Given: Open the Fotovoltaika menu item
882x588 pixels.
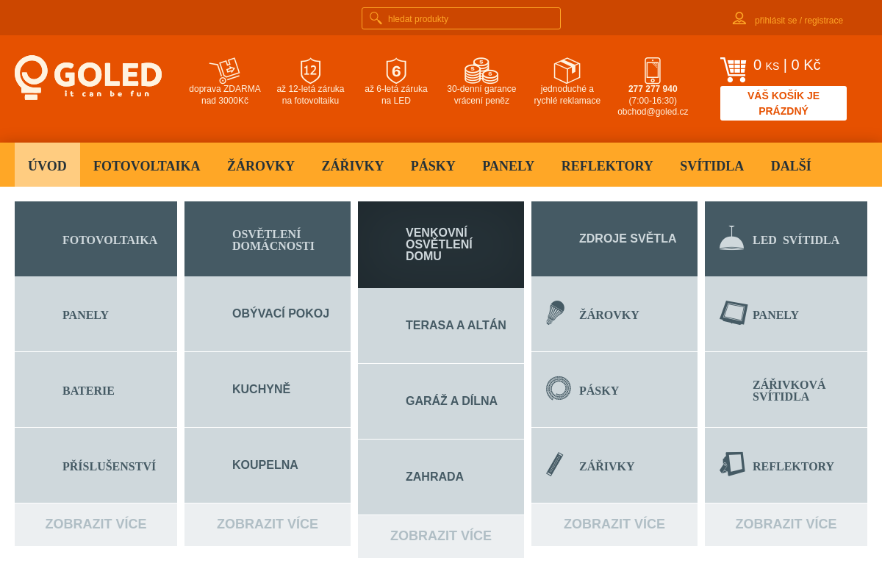Looking at the screenshot, I should [x=146, y=166].
